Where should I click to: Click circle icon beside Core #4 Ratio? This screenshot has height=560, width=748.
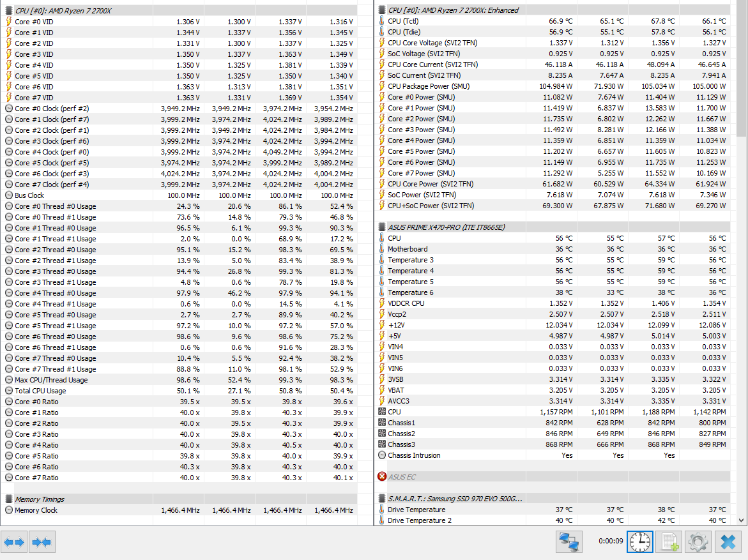click(8, 445)
